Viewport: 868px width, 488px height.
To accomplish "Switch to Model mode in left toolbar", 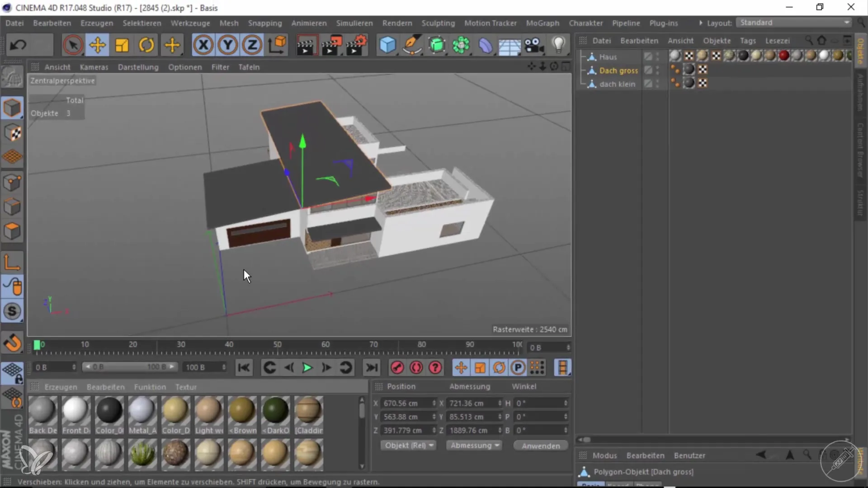I will pyautogui.click(x=12, y=108).
